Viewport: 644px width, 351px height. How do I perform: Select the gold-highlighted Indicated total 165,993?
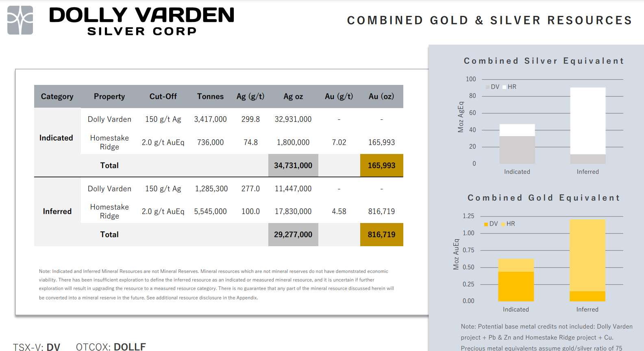381,165
